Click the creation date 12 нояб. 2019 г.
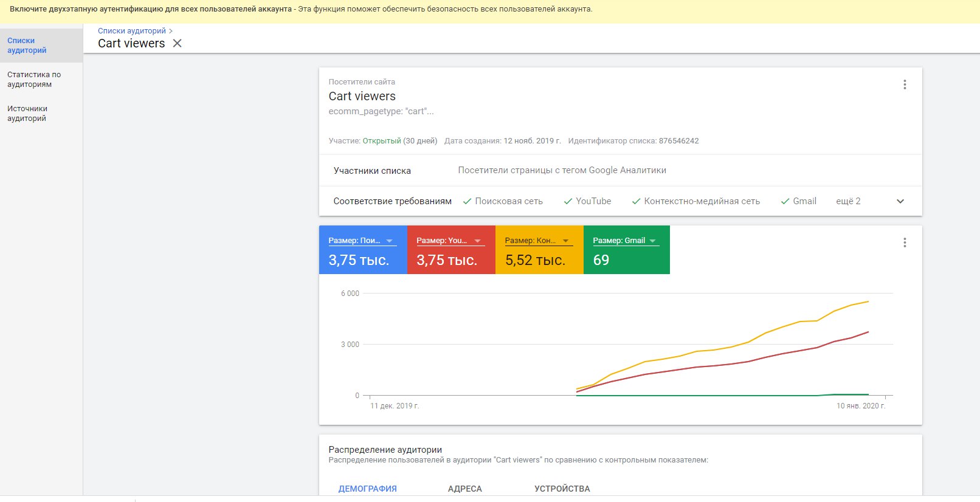 tap(532, 141)
